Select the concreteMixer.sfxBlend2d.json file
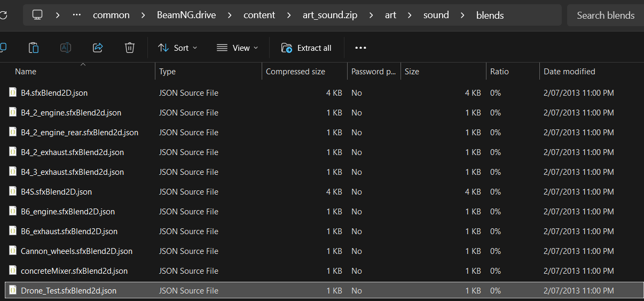 pos(74,271)
